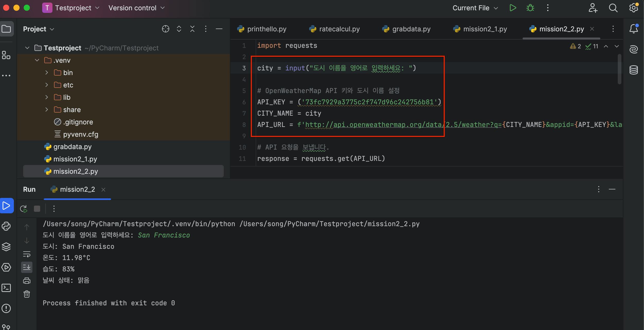The width and height of the screenshot is (644, 330).
Task: Open mission2_1.py from the project tree
Action: tap(75, 159)
